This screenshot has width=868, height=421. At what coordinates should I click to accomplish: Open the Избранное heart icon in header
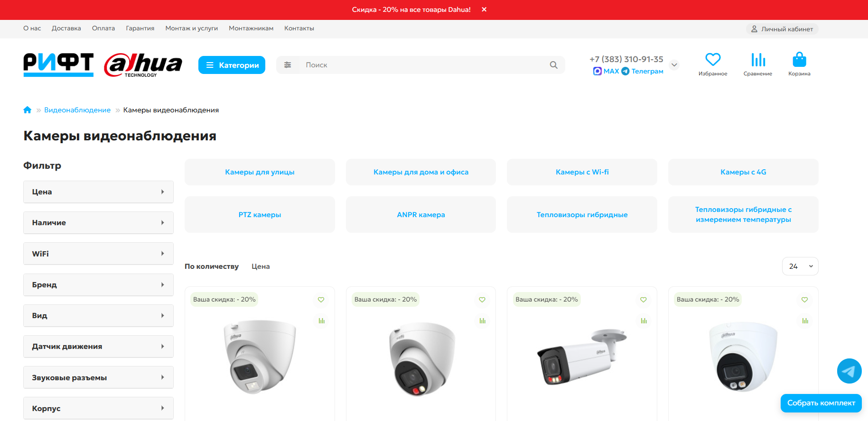[x=713, y=59]
